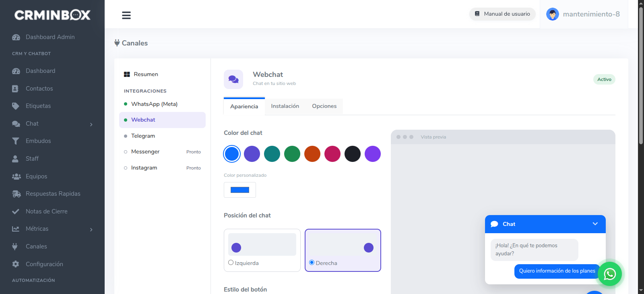This screenshot has height=294, width=644.
Task: Pick the orange chat color swatch
Action: coord(312,154)
